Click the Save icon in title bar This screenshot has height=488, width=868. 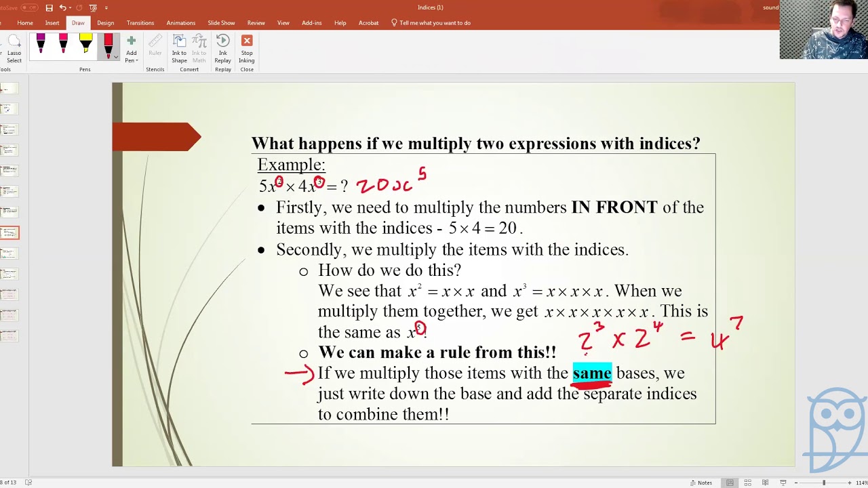(x=49, y=7)
